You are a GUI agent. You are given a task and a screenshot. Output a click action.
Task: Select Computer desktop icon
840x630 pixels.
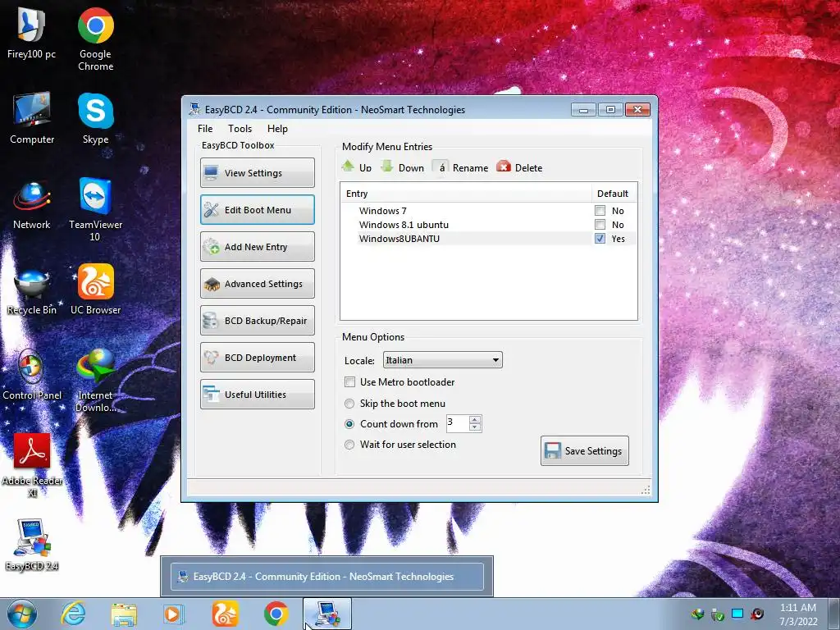(x=32, y=118)
